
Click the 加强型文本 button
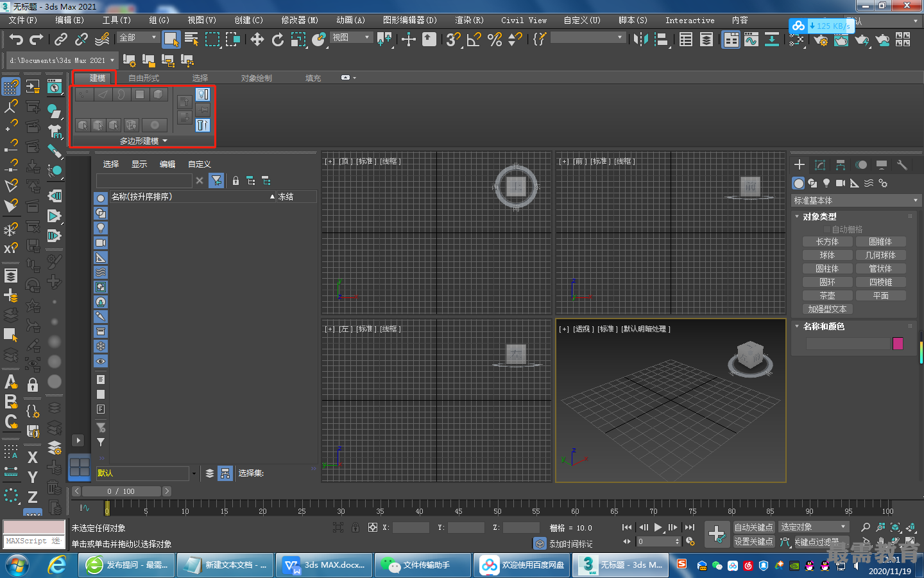pyautogui.click(x=827, y=309)
